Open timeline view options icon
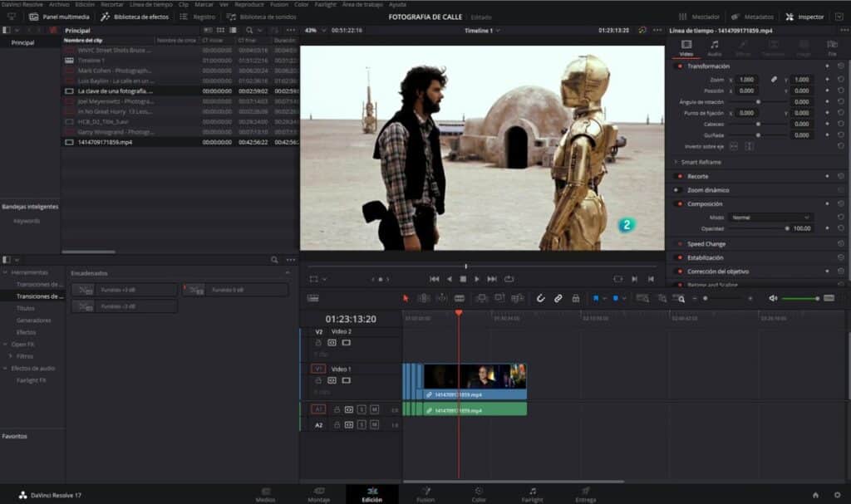Viewport: 851px width, 504px height. [313, 298]
